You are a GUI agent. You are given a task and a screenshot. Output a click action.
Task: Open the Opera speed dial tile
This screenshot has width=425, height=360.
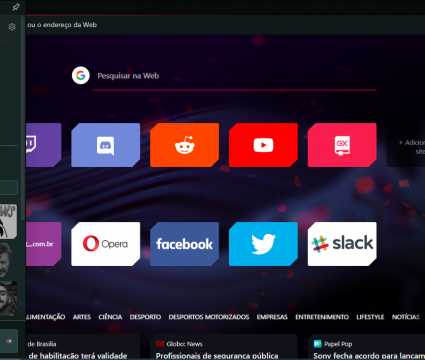pyautogui.click(x=106, y=244)
